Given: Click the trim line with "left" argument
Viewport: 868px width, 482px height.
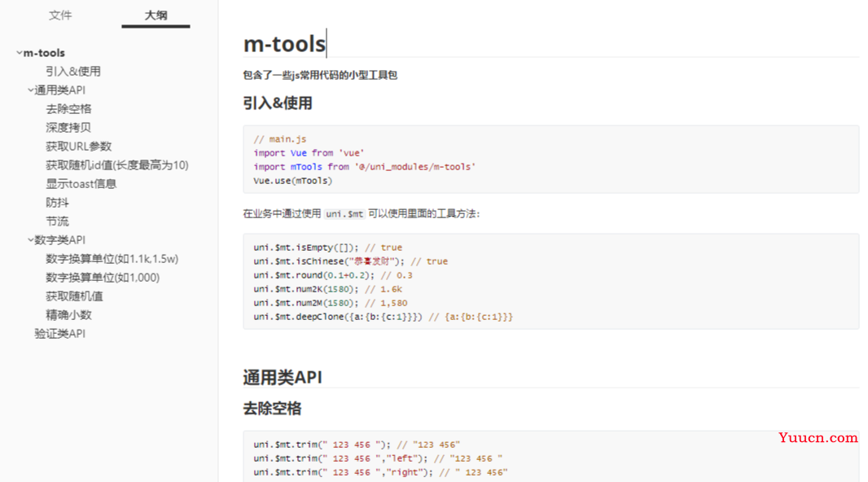Looking at the screenshot, I should 378,458.
